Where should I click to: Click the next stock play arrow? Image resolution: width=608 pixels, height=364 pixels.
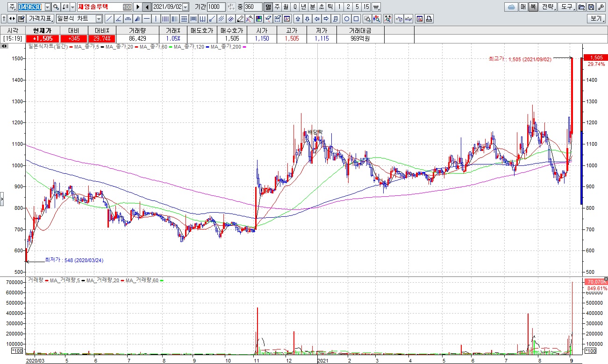click(x=137, y=7)
